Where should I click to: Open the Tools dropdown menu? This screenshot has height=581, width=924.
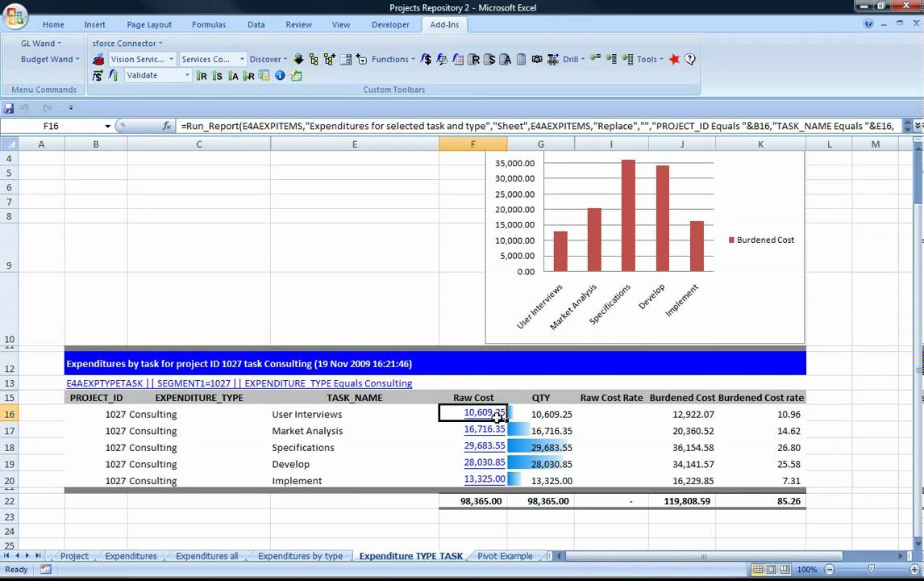(x=650, y=59)
